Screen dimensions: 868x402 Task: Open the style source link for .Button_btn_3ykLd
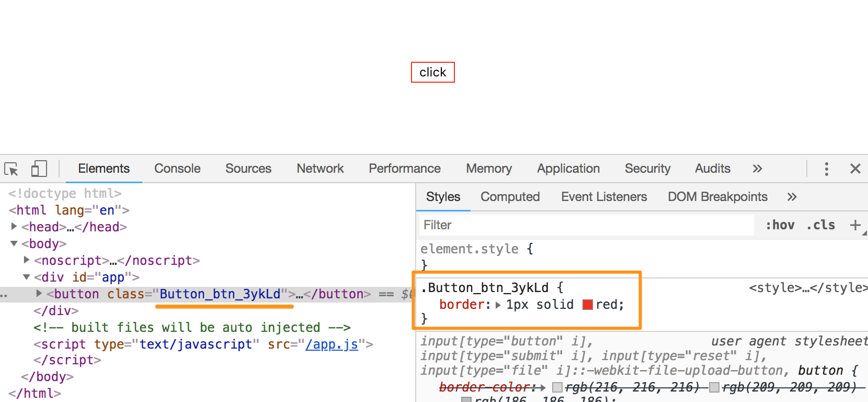point(808,288)
